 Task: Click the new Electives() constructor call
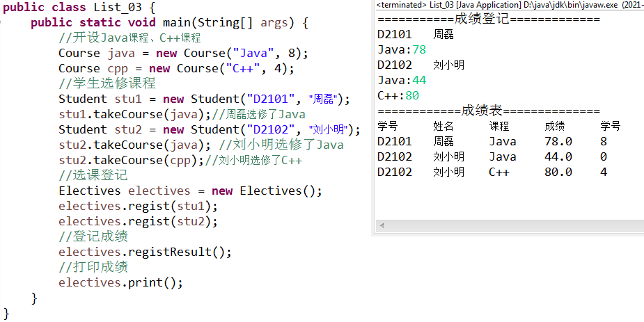(265, 191)
